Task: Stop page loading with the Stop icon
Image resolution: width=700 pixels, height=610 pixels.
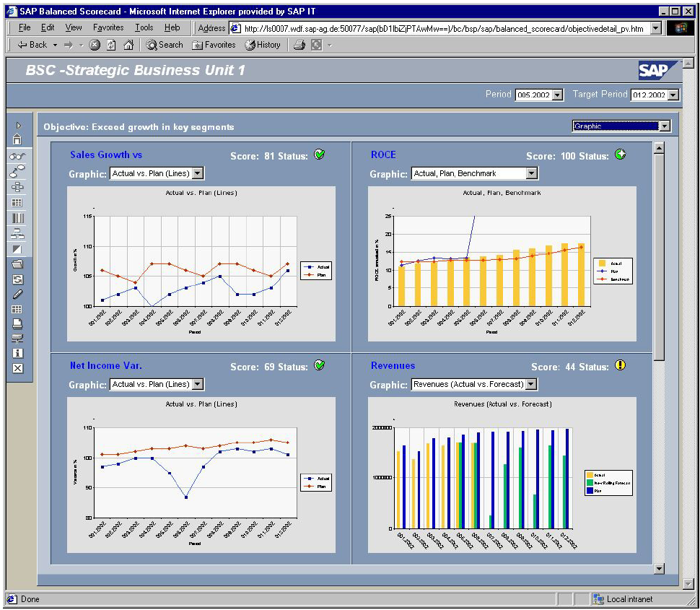Action: (95, 45)
